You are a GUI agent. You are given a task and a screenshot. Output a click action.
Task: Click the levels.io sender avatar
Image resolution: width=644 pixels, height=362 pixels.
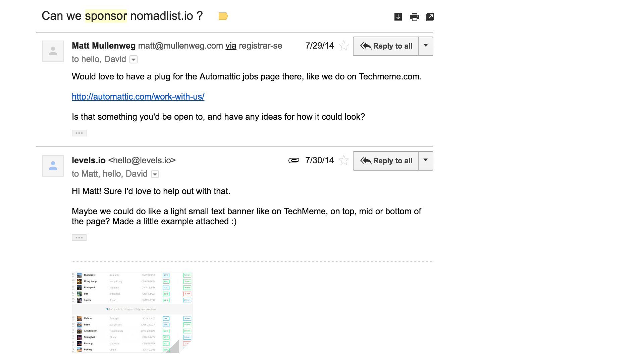[53, 166]
